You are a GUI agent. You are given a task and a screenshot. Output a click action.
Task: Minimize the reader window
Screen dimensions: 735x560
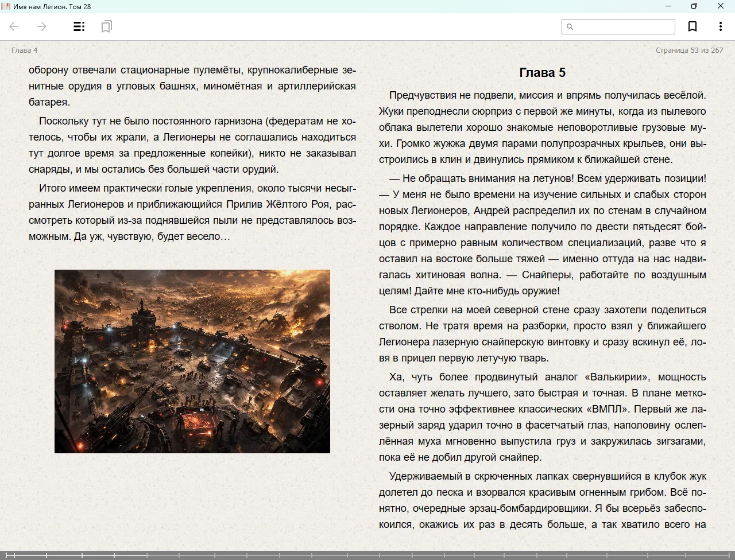tap(668, 6)
